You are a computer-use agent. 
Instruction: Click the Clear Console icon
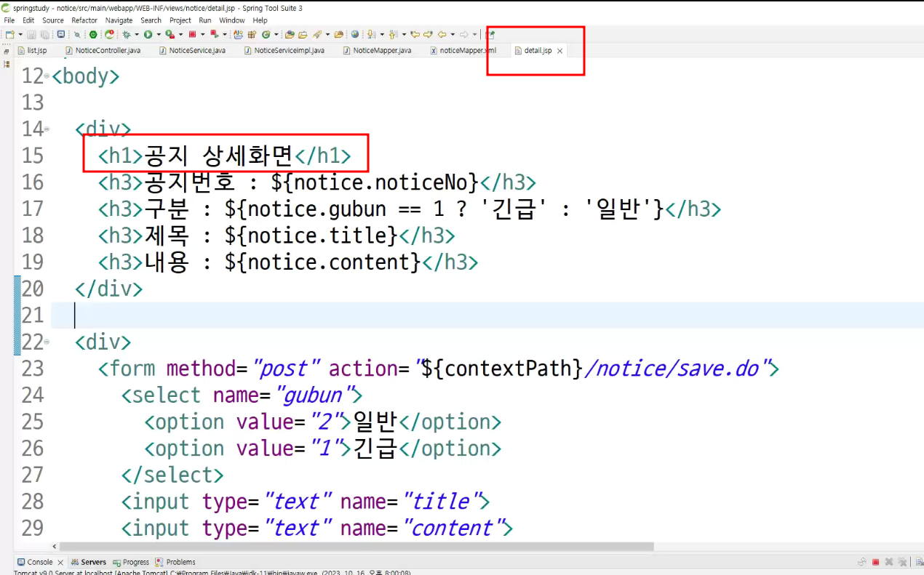(918, 562)
